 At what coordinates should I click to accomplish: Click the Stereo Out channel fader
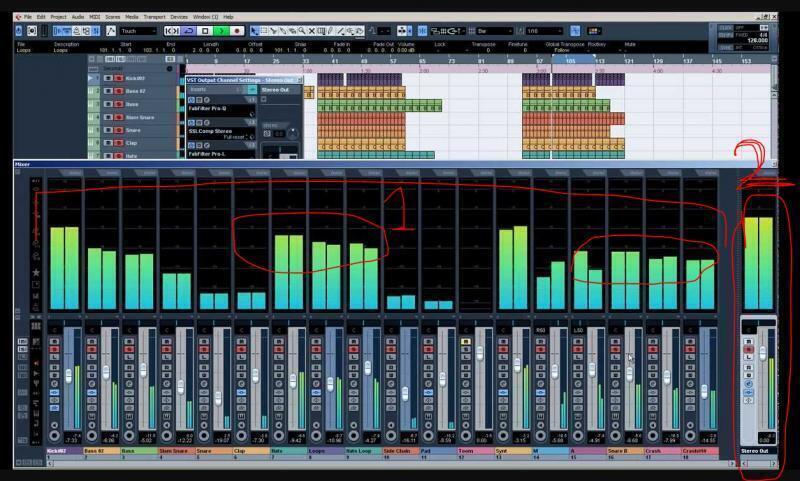(762, 352)
